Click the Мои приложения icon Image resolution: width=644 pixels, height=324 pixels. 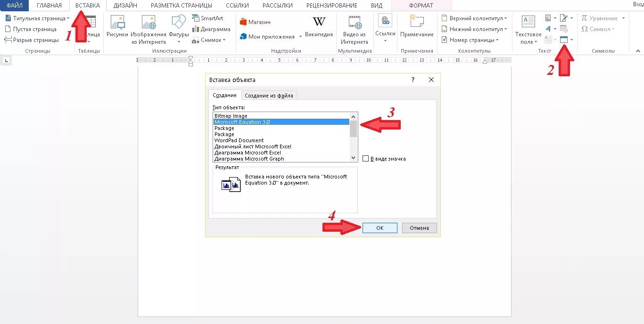pos(243,37)
